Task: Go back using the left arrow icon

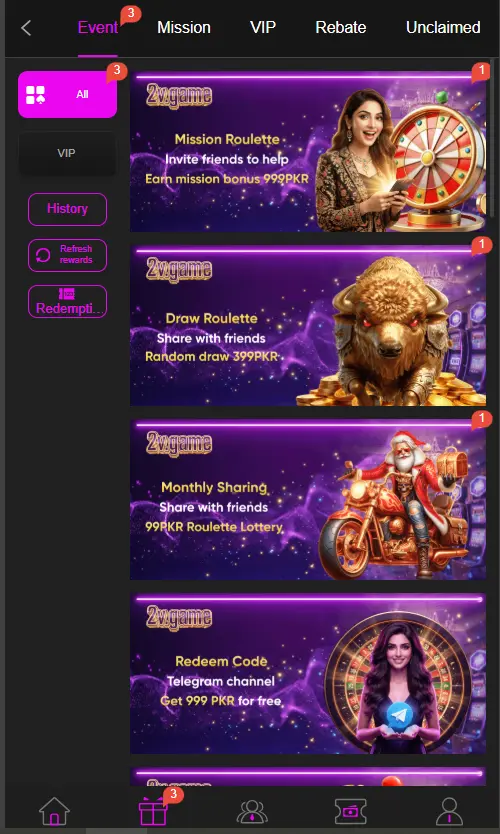Action: tap(26, 28)
